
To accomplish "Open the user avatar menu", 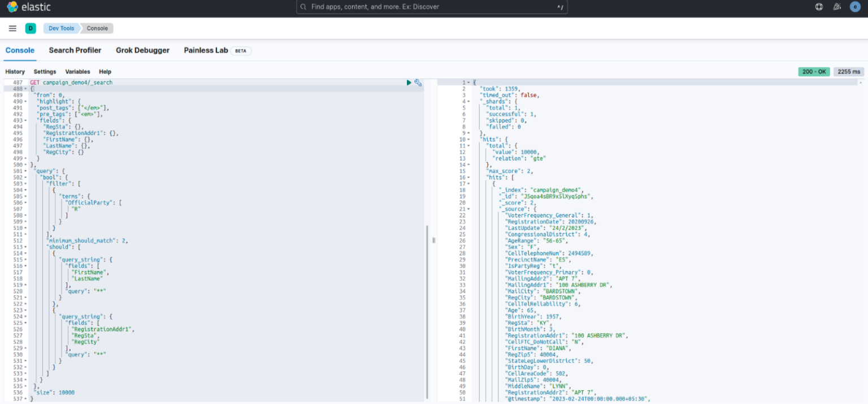I will pyautogui.click(x=855, y=6).
